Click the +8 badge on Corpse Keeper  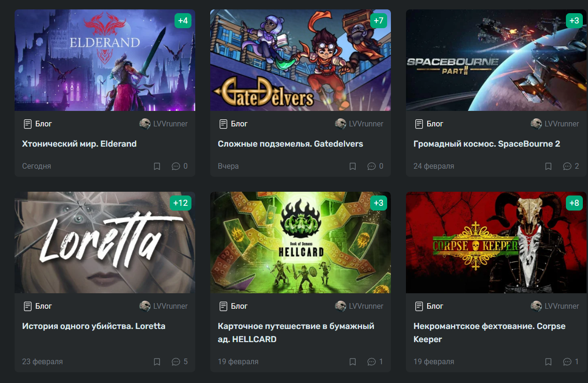coord(574,203)
